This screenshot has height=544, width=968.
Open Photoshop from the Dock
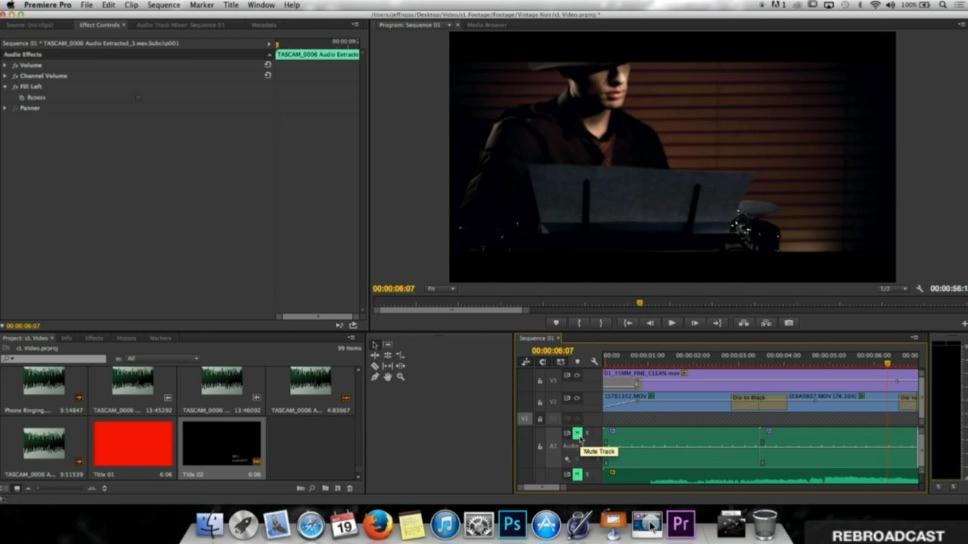tap(513, 523)
